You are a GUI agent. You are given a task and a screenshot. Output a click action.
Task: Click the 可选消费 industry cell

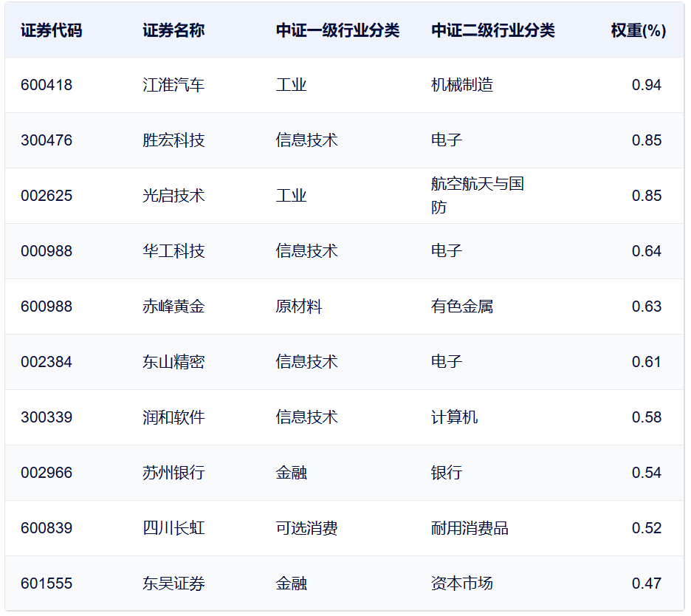(x=306, y=528)
